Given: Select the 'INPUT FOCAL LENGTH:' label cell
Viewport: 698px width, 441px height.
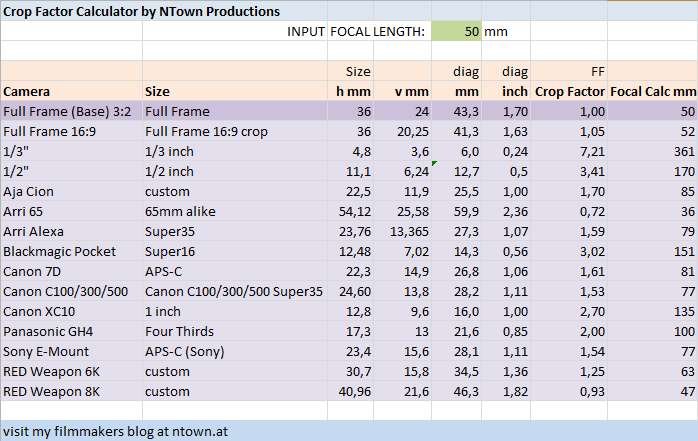Looking at the screenshot, I should tap(356, 32).
